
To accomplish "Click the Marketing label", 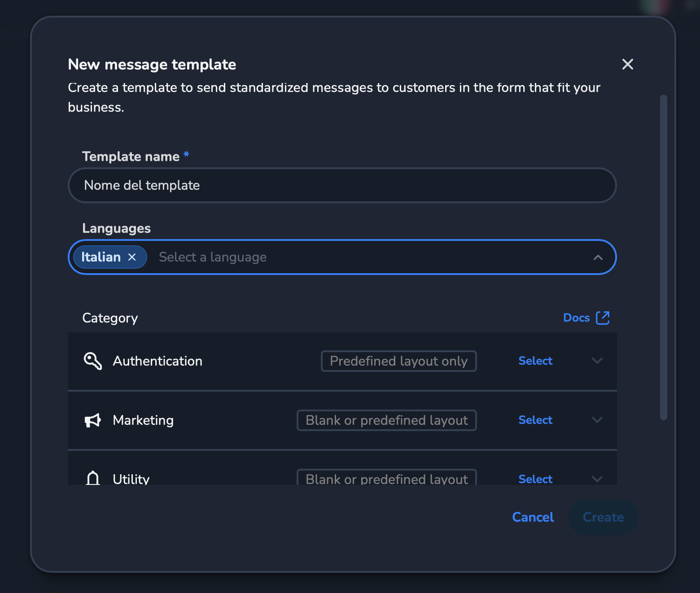I will (x=143, y=420).
